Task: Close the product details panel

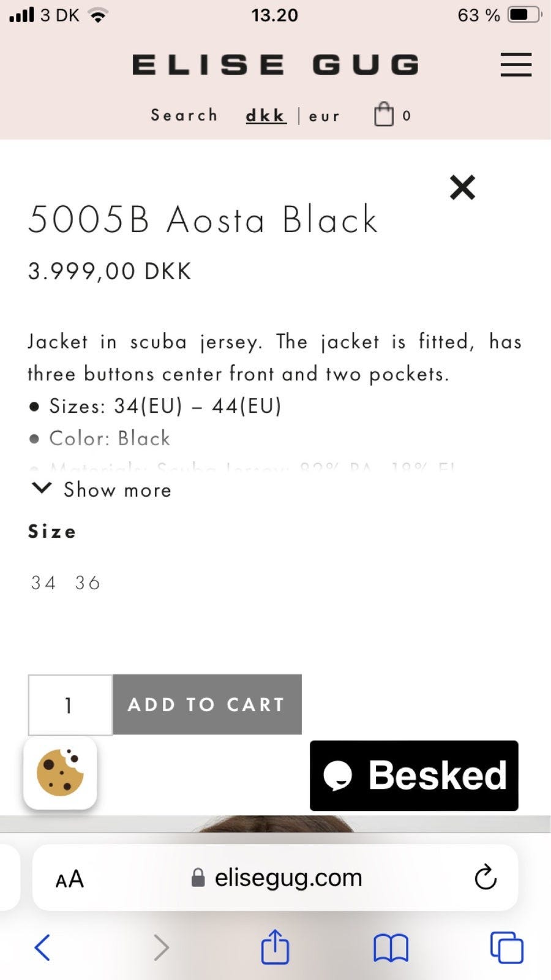Action: pos(462,187)
